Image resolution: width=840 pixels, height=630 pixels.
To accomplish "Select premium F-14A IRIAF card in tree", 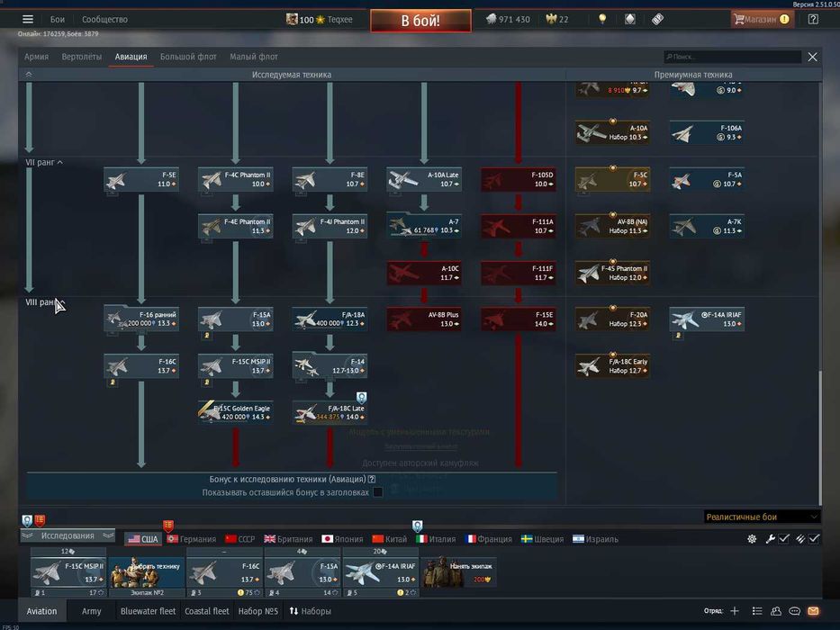I will pos(707,319).
